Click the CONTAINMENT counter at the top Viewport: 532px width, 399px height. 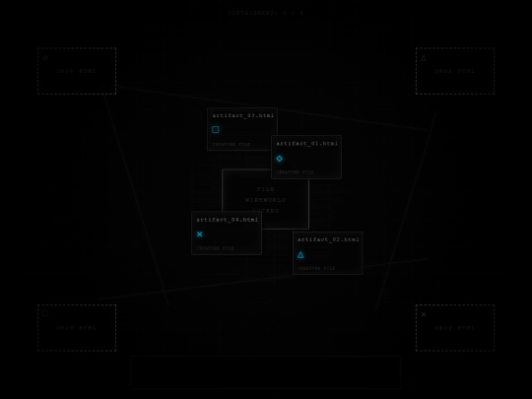pos(266,13)
